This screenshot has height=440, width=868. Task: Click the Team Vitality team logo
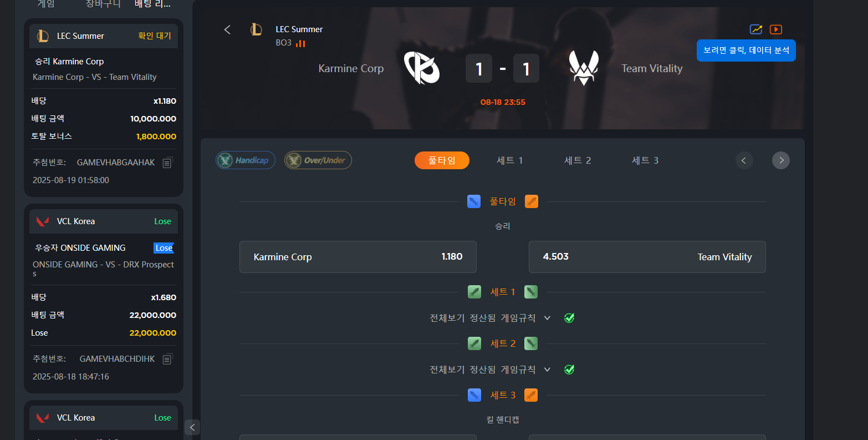tap(584, 68)
